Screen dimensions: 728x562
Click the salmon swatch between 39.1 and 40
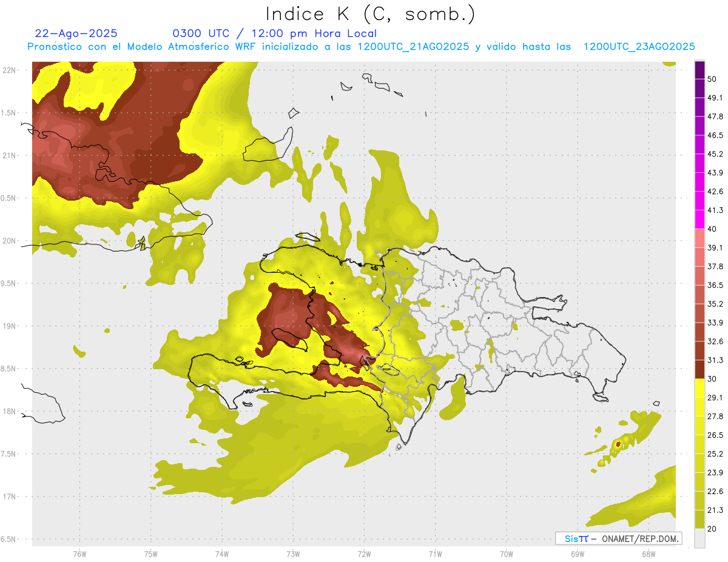pos(700,238)
